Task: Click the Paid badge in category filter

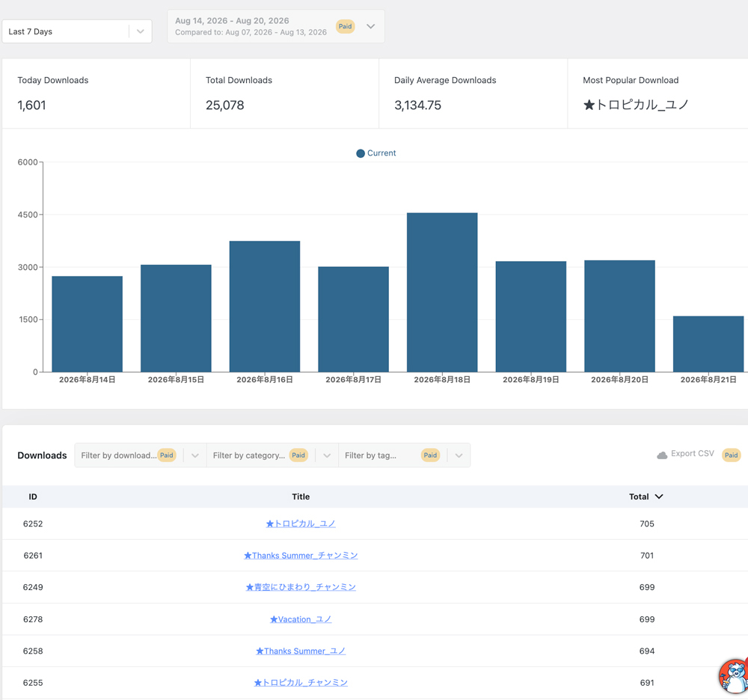Action: pos(298,455)
